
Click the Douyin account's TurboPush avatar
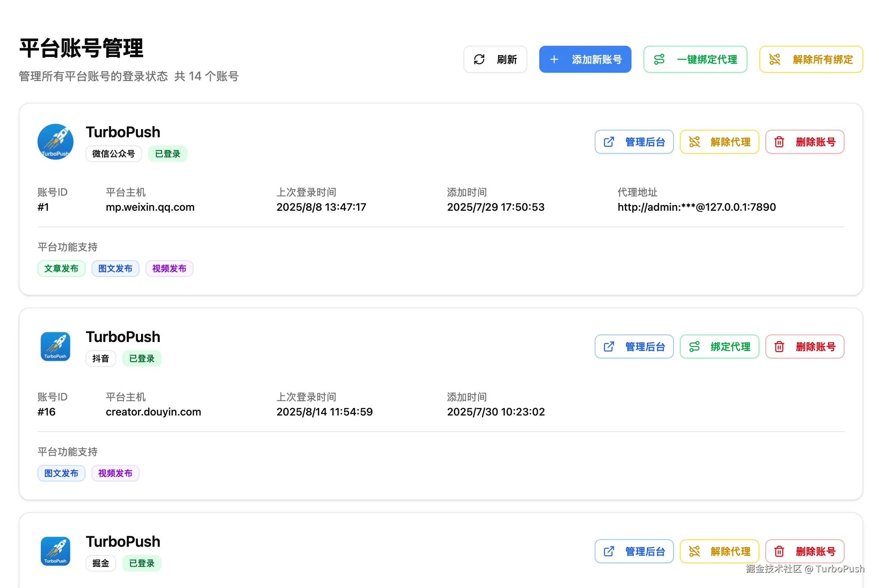tap(55, 346)
